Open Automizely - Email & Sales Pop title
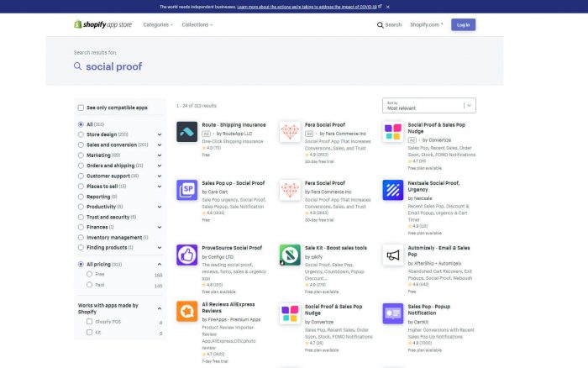 (x=438, y=251)
